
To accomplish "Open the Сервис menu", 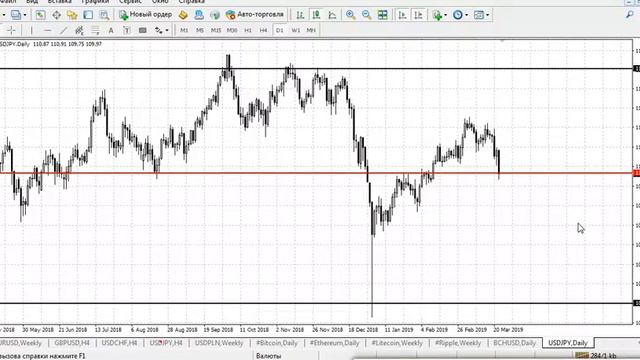I will click(x=130, y=2).
